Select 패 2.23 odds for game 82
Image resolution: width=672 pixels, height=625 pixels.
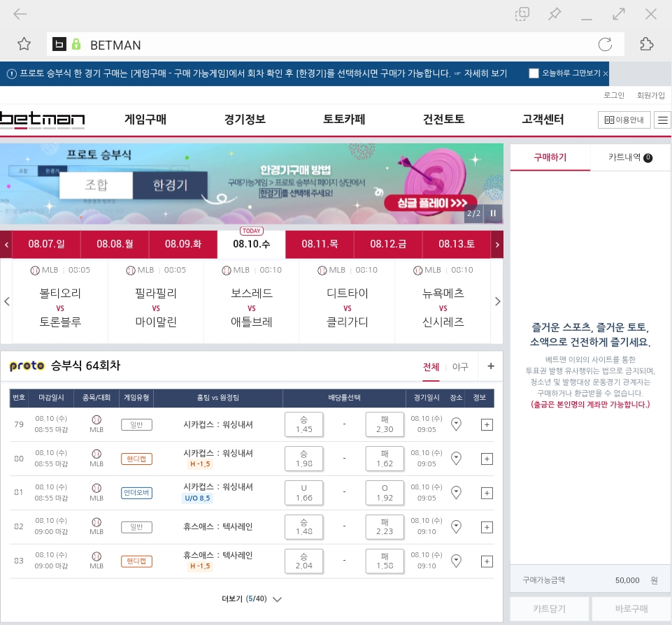(x=385, y=527)
